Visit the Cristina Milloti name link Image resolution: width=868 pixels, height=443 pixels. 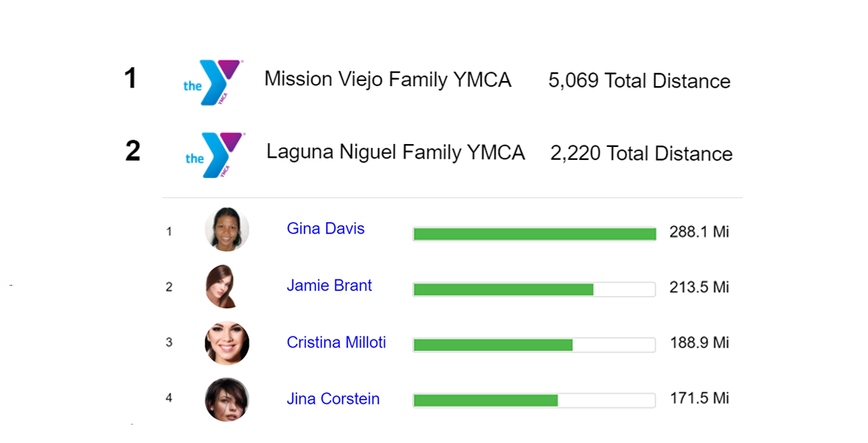click(336, 342)
